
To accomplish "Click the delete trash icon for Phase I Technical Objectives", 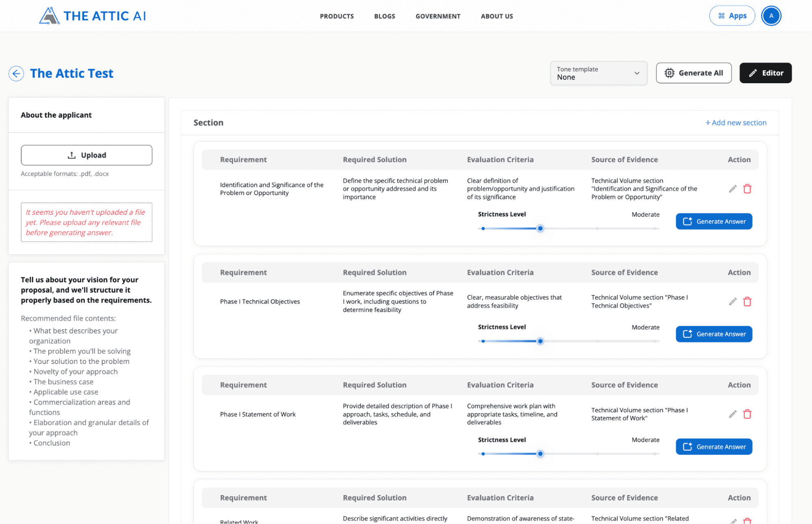I will pyautogui.click(x=747, y=301).
